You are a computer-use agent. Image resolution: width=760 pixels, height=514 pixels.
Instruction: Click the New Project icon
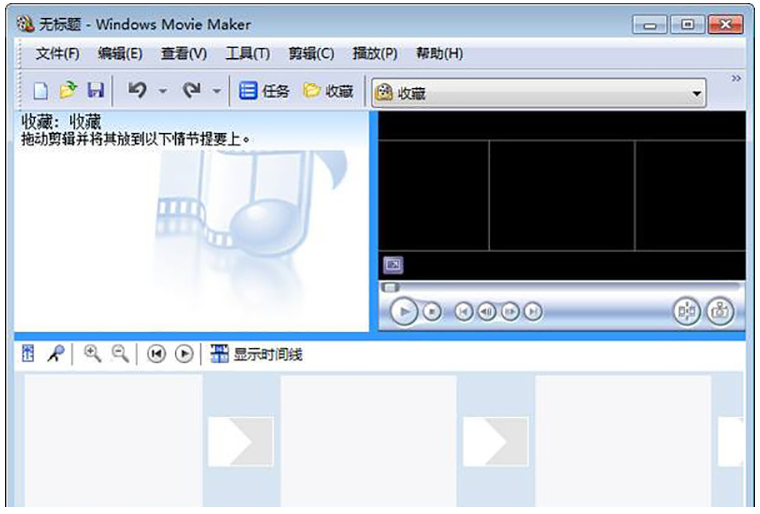tap(40, 91)
